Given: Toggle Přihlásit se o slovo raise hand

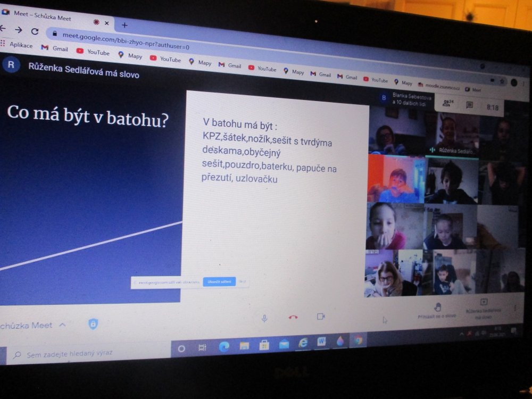Looking at the screenshot, I should (x=437, y=311).
